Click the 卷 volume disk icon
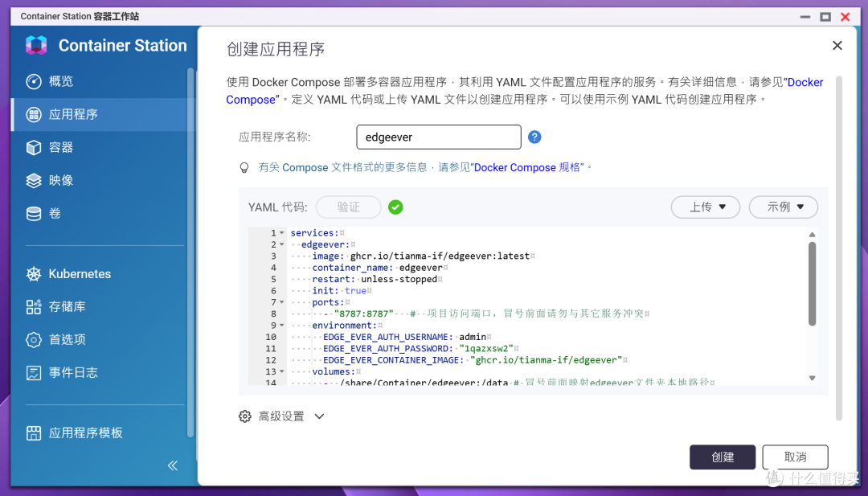 click(x=34, y=214)
